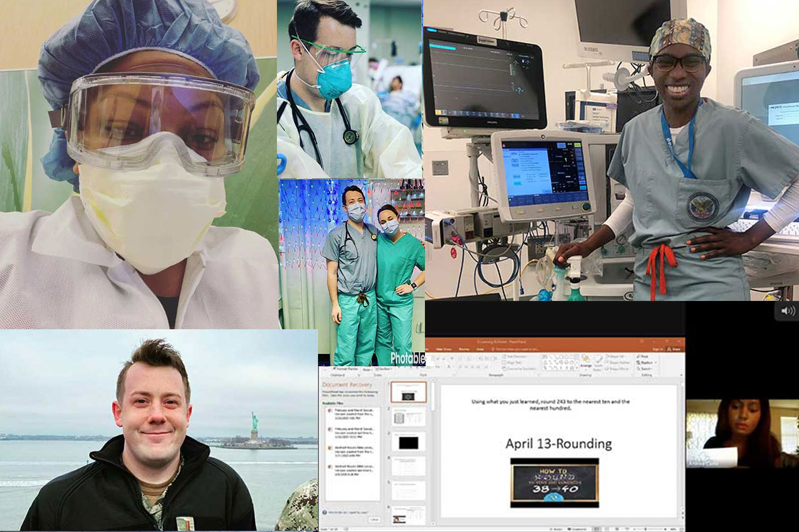
Task: Click the embedded rounding video on slide
Action: 554,483
